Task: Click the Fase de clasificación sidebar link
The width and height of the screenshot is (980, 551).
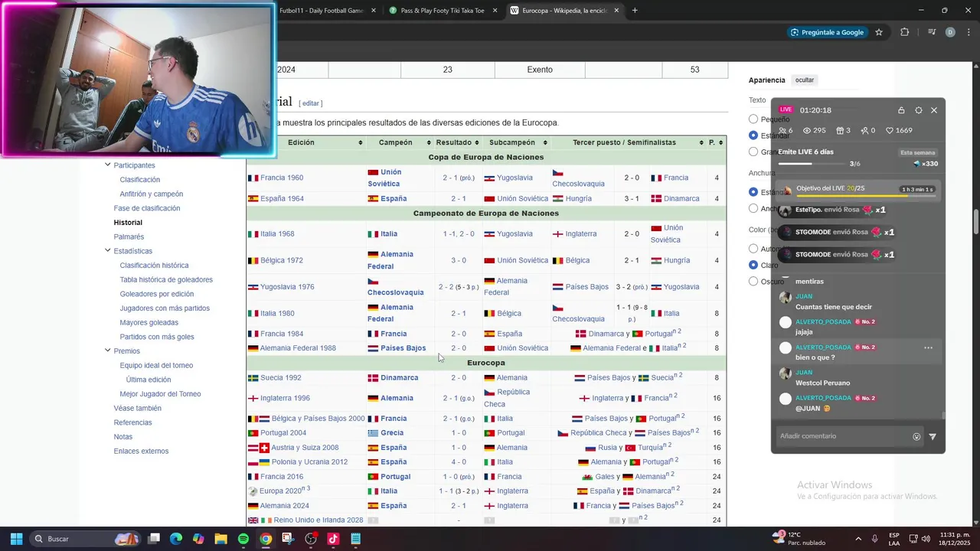Action: (x=147, y=208)
